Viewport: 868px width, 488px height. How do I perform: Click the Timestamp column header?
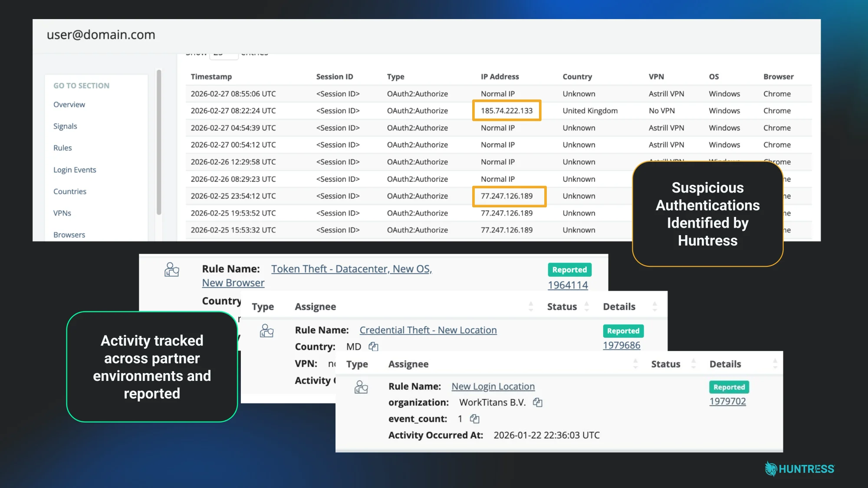tap(211, 77)
